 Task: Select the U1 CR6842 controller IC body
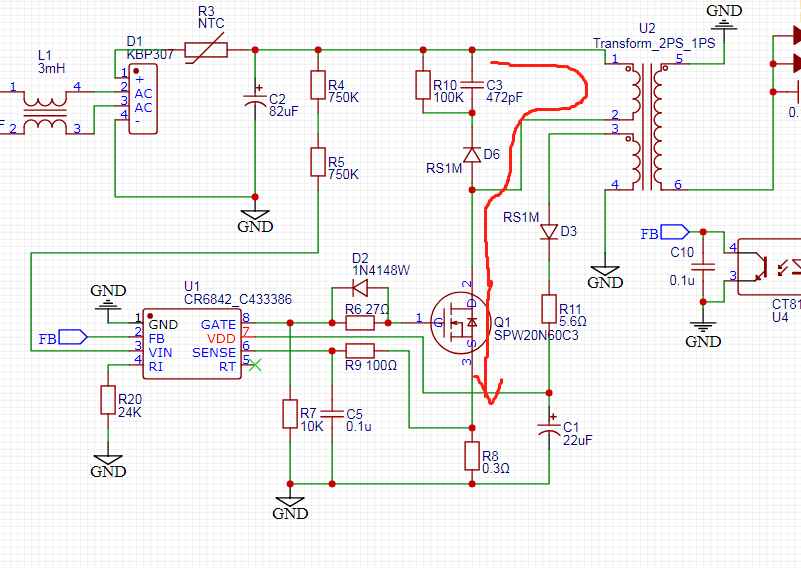click(192, 344)
